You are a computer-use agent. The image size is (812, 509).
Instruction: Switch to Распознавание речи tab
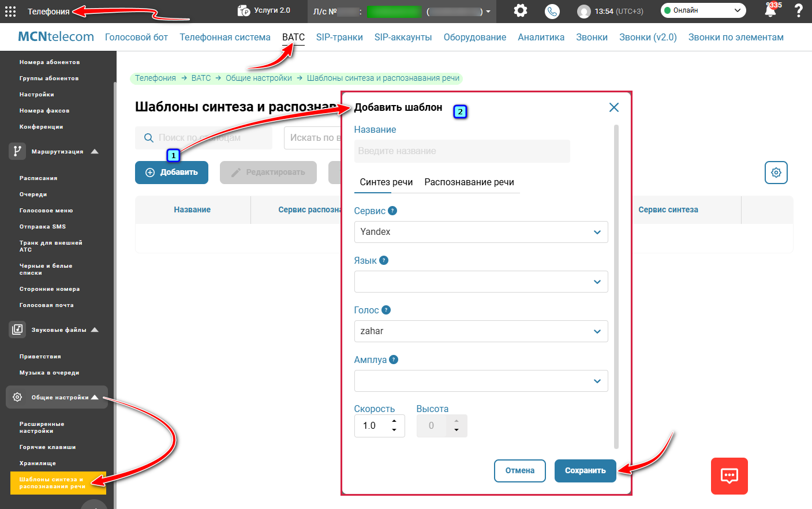click(469, 182)
